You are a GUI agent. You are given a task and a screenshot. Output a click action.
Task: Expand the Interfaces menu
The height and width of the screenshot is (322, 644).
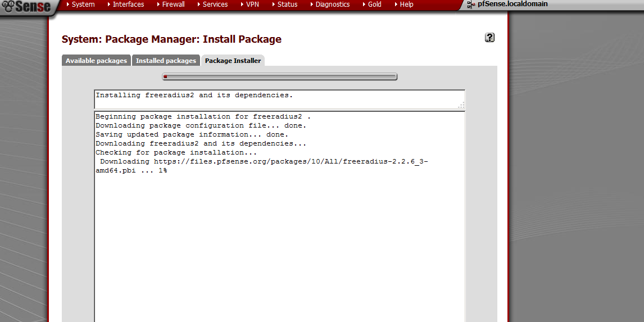tap(128, 4)
